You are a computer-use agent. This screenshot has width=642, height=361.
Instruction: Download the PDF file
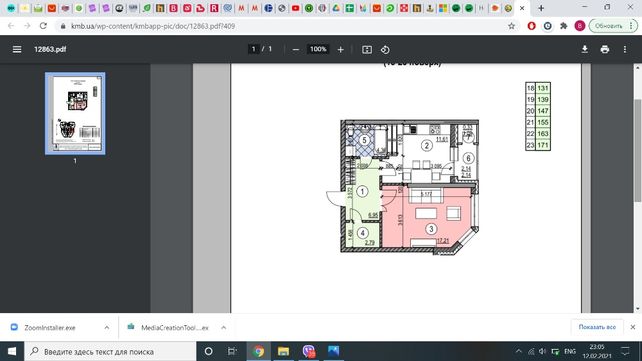585,50
